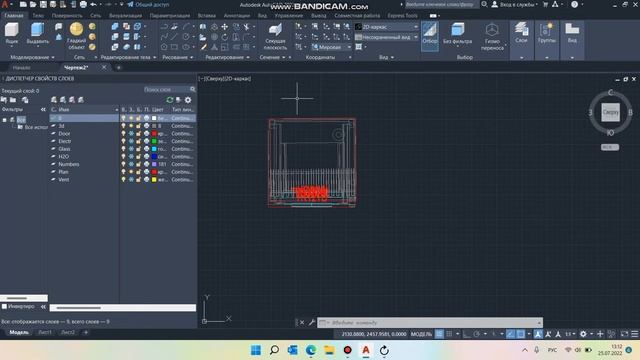Viewport: 640px width, 360px height.
Task: Toggle freeze state of the Electr layer
Action: click(x=131, y=141)
